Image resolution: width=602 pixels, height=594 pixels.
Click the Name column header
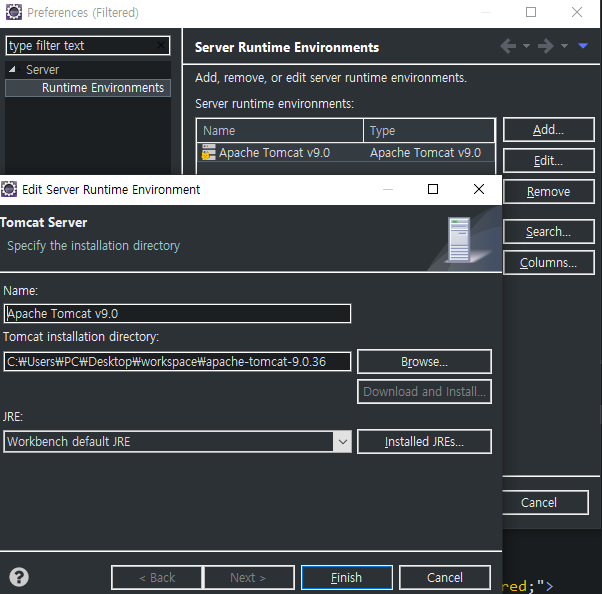click(x=280, y=131)
